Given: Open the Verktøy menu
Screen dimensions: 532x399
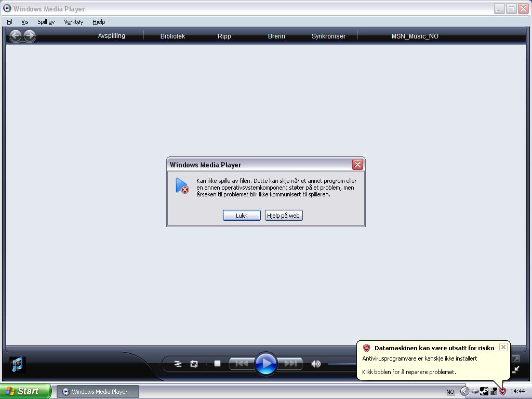Looking at the screenshot, I should click(73, 22).
